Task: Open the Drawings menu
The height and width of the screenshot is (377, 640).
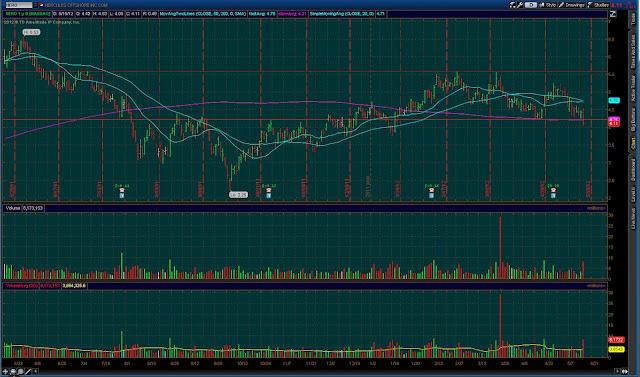Action: coord(572,5)
